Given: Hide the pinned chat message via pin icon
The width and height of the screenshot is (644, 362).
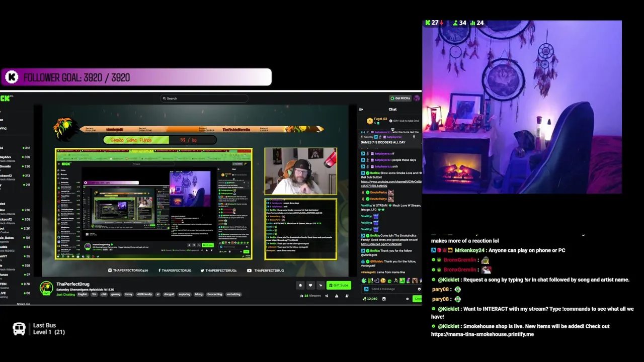Looking at the screenshot, I should tap(414, 137).
